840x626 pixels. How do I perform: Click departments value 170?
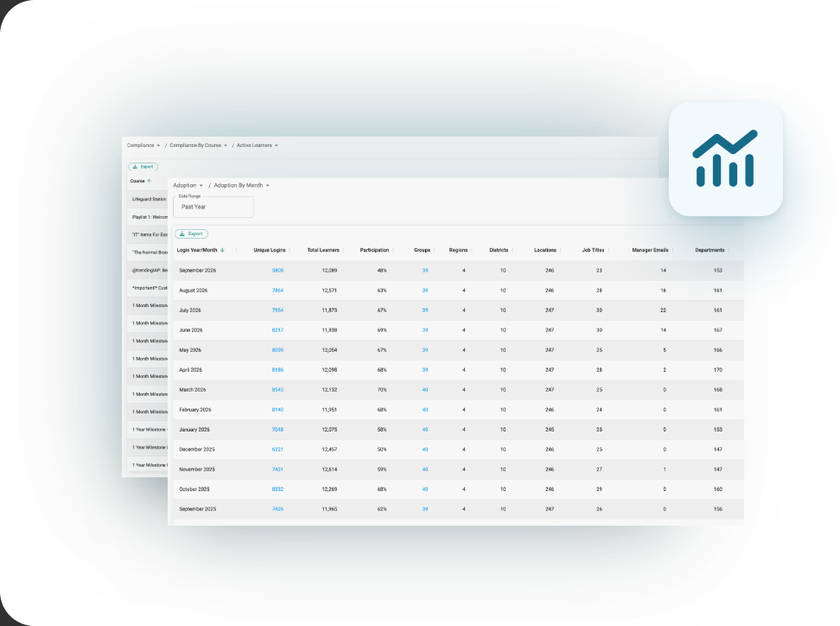tap(718, 370)
